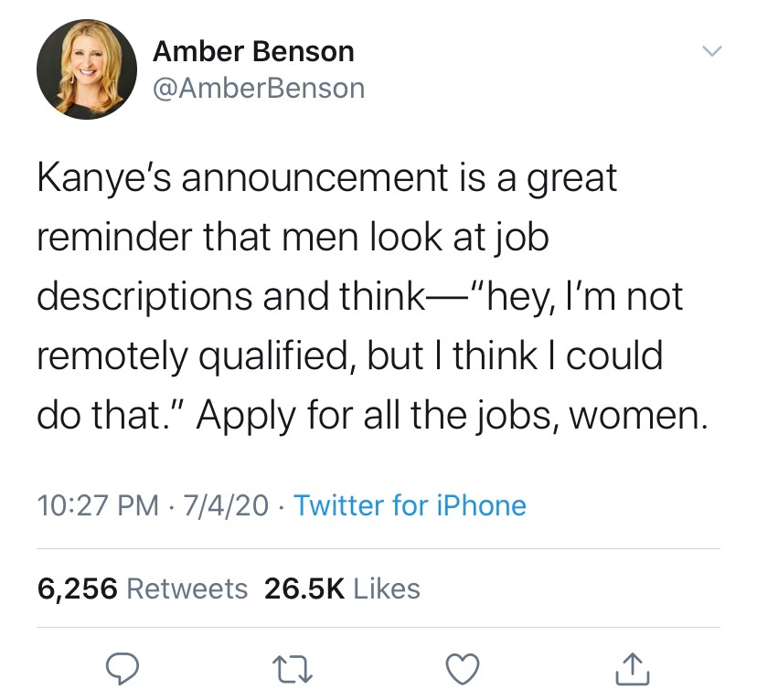Open the reply speech bubble icon
Image resolution: width=757 pixels, height=700 pixels.
point(123,669)
